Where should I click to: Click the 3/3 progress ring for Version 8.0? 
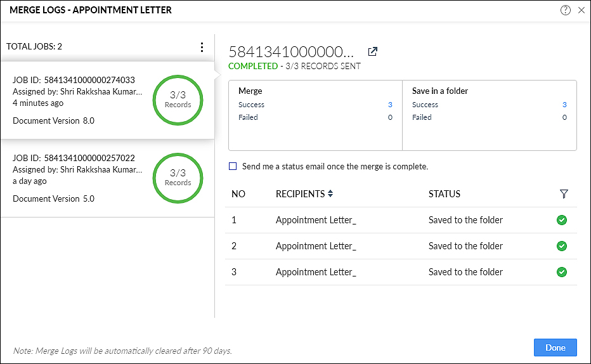178,100
